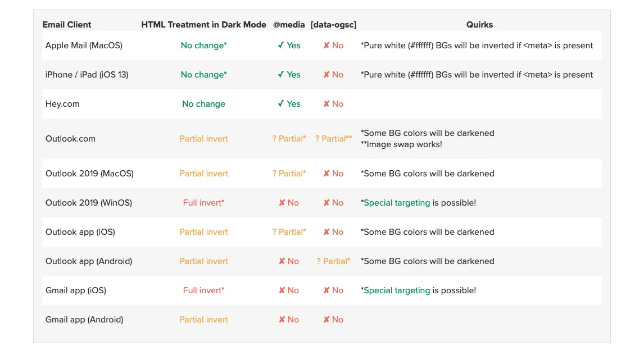This screenshot has width=644, height=350.
Task: Click the [data-ogsc] red cross for Outlook 2019 (MacOS)
Action: pyautogui.click(x=326, y=174)
